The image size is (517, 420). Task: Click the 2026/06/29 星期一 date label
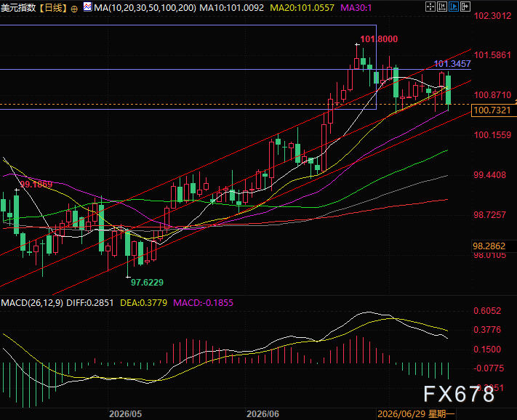(x=416, y=414)
